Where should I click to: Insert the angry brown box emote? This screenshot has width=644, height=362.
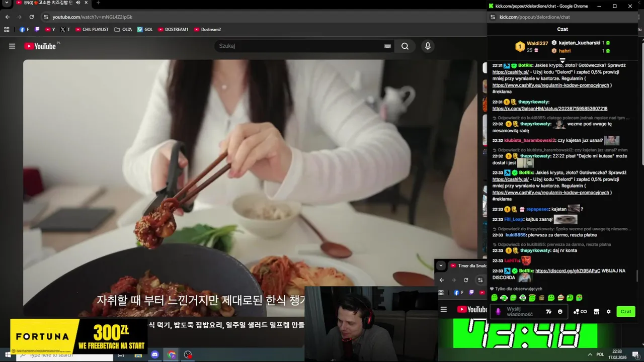[542, 298]
